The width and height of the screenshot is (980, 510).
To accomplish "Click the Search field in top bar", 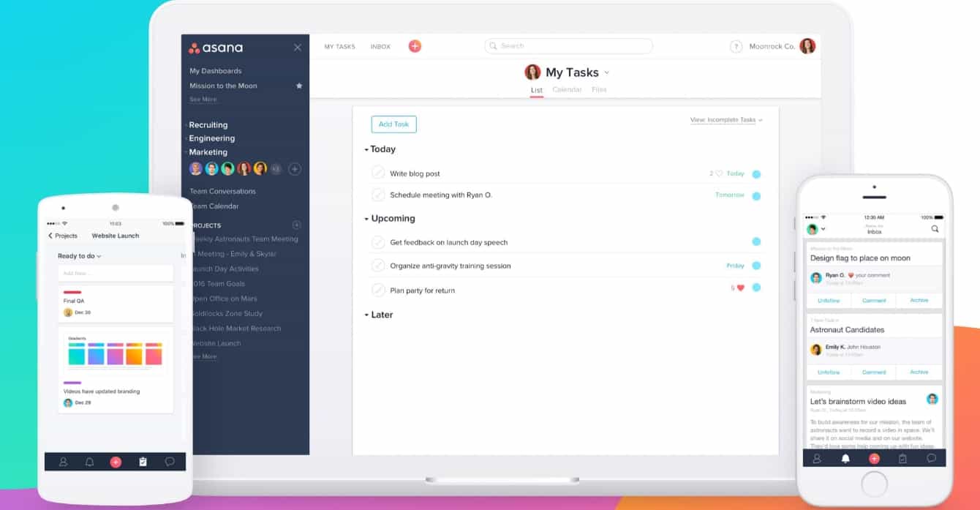I will point(569,46).
